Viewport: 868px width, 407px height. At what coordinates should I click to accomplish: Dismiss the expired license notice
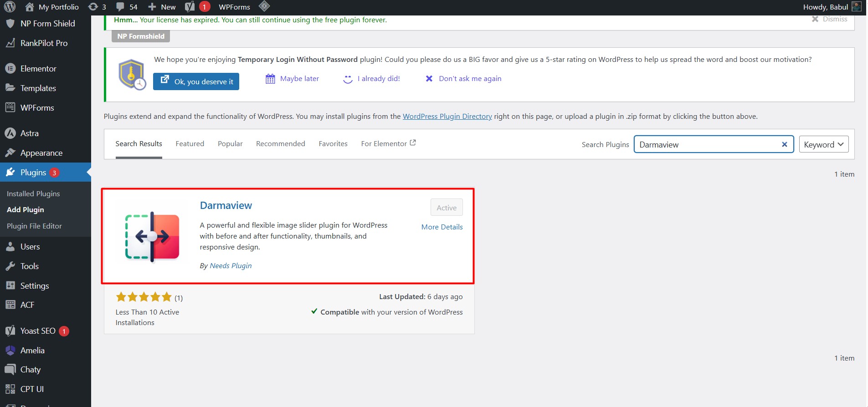coord(830,19)
